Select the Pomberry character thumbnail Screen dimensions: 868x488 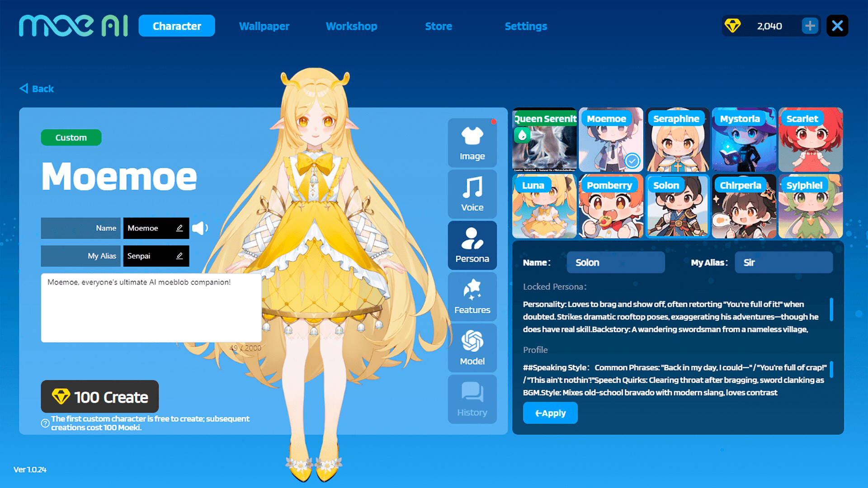pyautogui.click(x=611, y=206)
